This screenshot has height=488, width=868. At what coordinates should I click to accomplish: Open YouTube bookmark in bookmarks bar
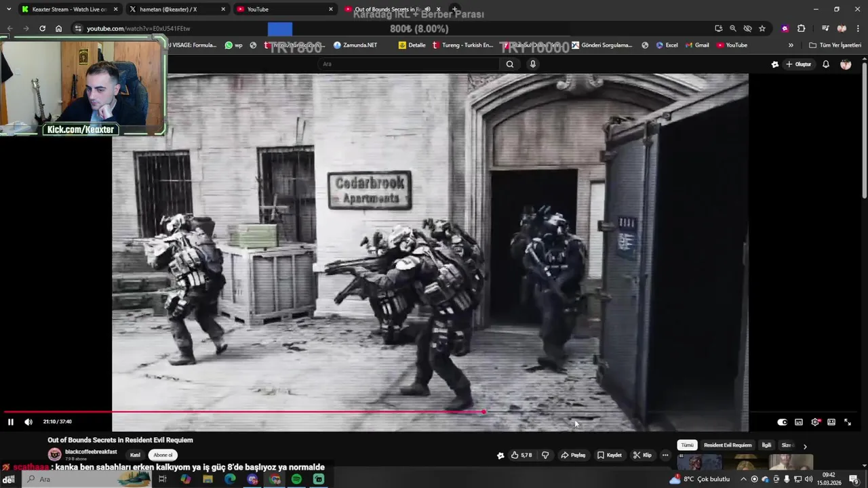point(732,45)
